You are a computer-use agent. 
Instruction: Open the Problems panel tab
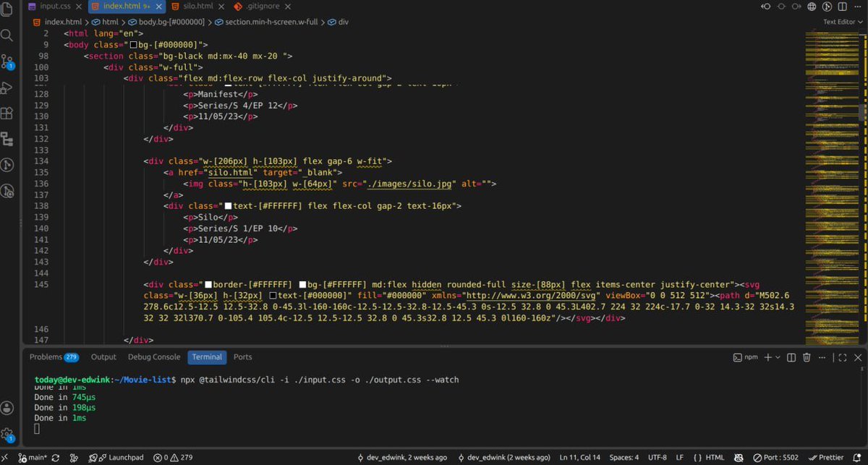click(x=54, y=357)
